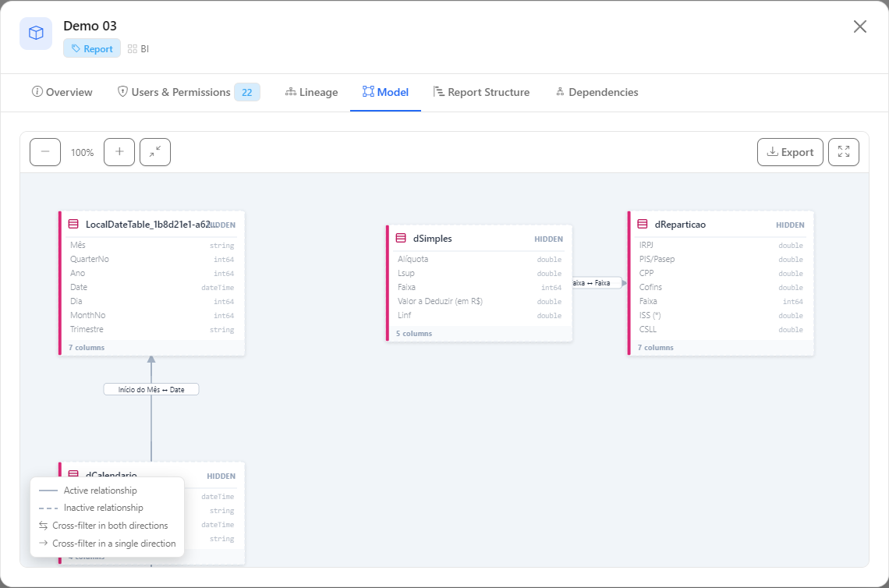This screenshot has height=588, width=889.
Task: Go to the Dependencies tab
Action: [597, 92]
